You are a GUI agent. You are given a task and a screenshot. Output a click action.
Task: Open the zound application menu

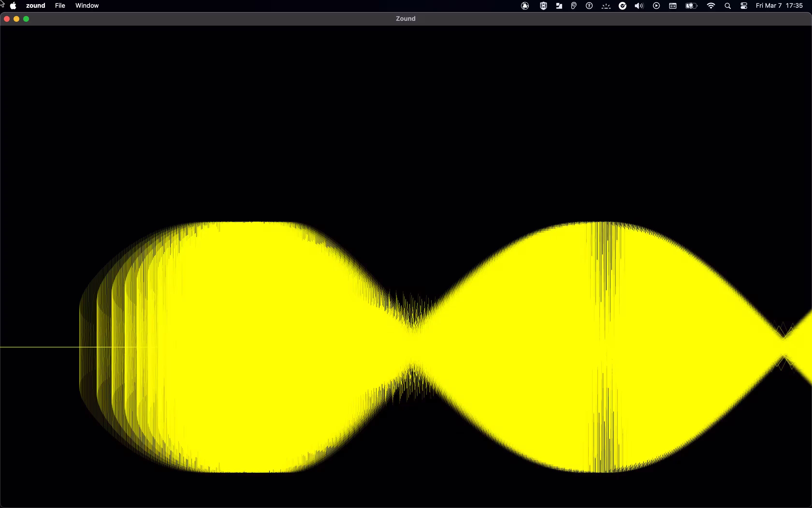click(36, 6)
